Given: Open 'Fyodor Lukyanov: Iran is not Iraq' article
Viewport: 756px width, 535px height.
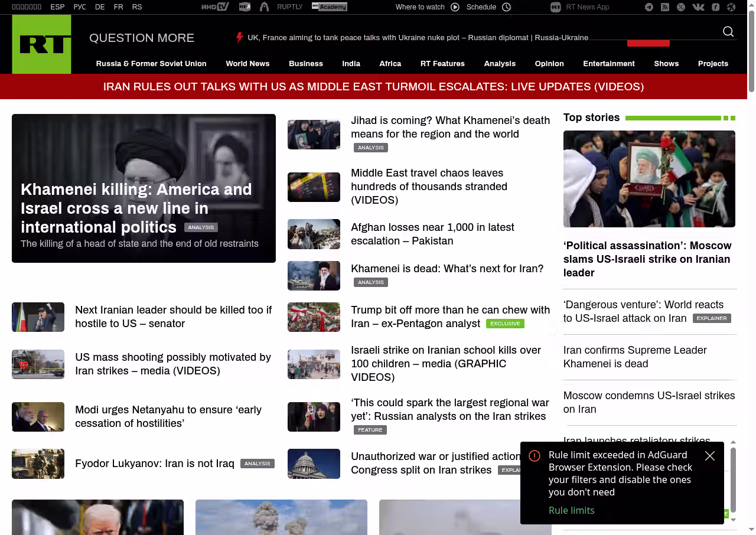Looking at the screenshot, I should tap(154, 464).
